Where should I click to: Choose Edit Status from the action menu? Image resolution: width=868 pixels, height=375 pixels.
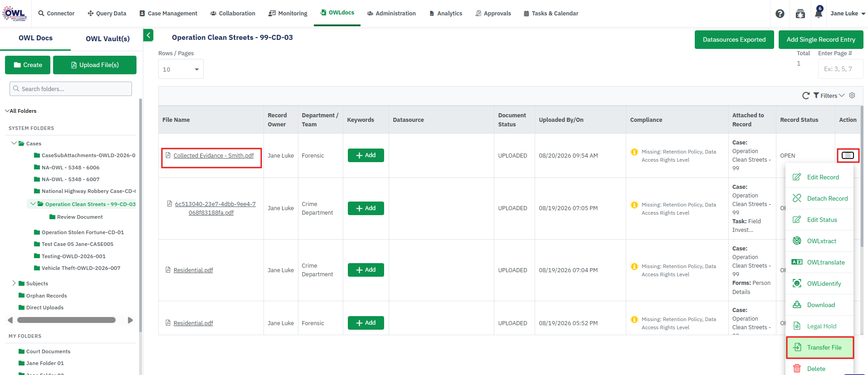tap(819, 220)
